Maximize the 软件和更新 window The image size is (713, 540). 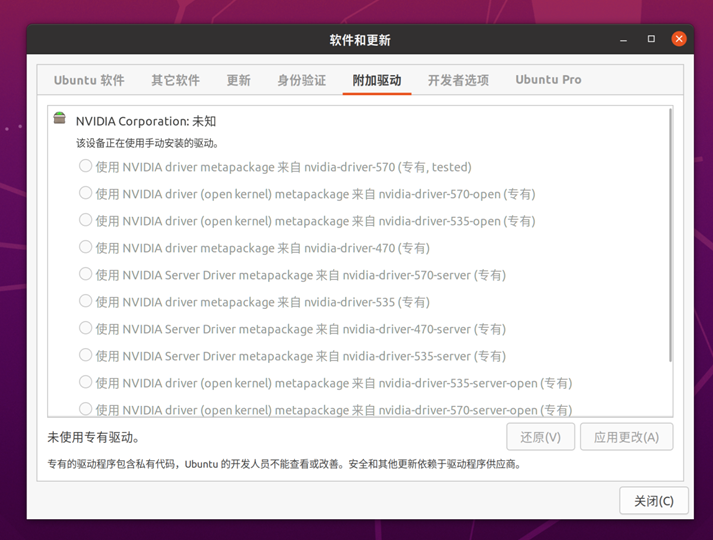651,39
